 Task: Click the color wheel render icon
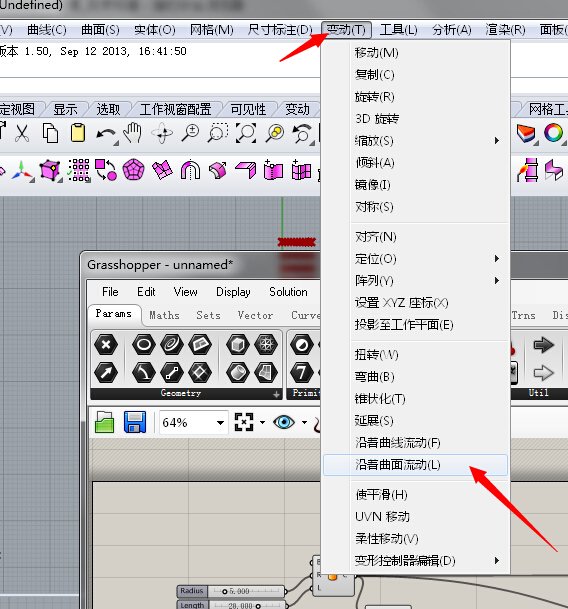(x=554, y=133)
